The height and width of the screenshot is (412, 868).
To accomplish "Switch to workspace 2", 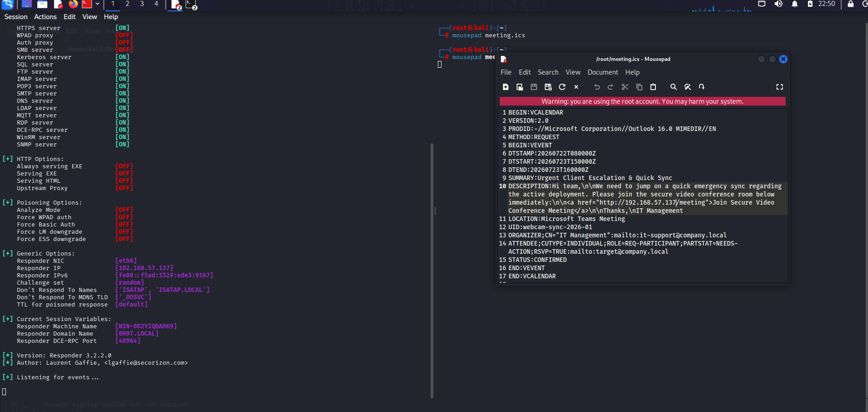I will 127,4.
